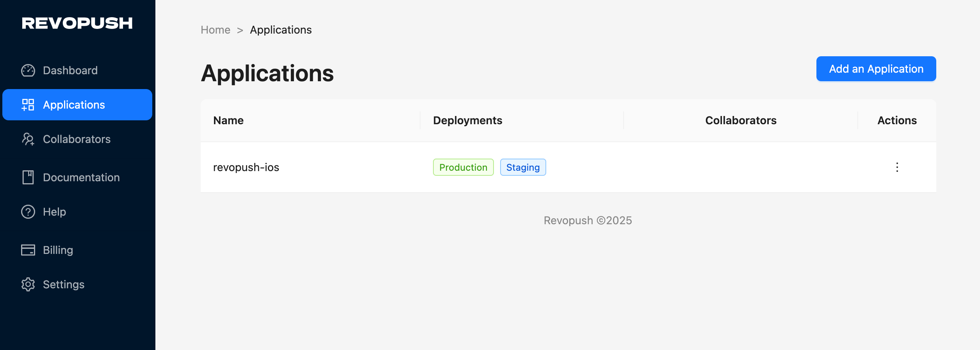This screenshot has width=980, height=350.
Task: Click the Dashboard gauge icon
Action: point(28,70)
